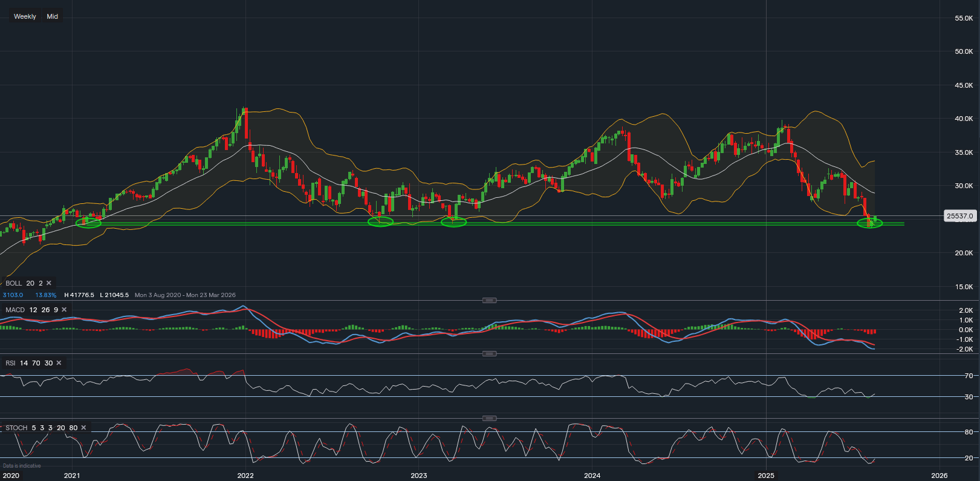The image size is (980, 481).
Task: Click the current price tag 25537.0
Action: tap(959, 216)
